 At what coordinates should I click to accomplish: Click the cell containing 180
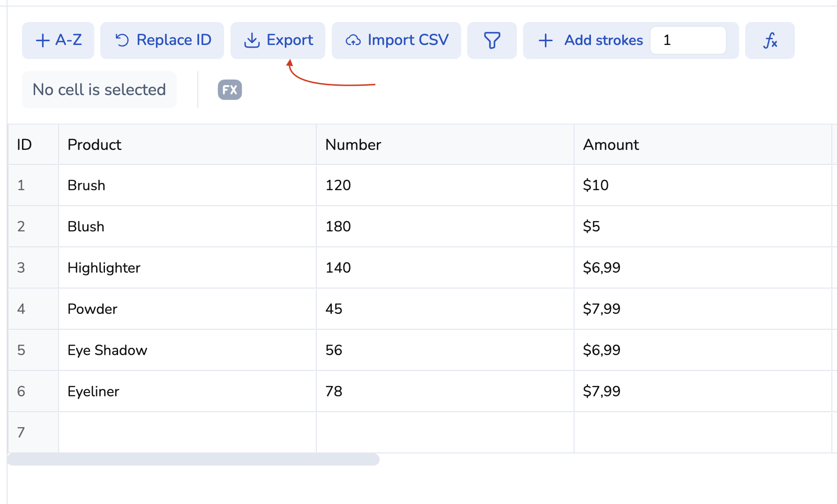point(445,227)
